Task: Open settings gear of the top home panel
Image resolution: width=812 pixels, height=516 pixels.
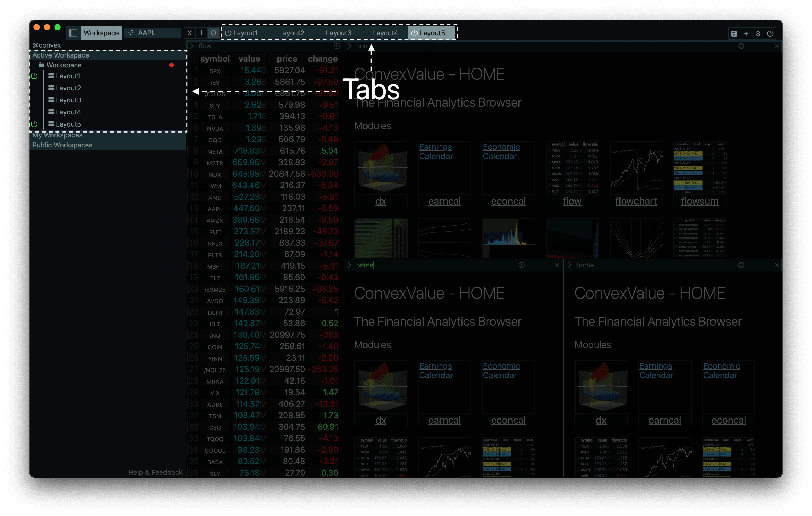Action: point(741,46)
